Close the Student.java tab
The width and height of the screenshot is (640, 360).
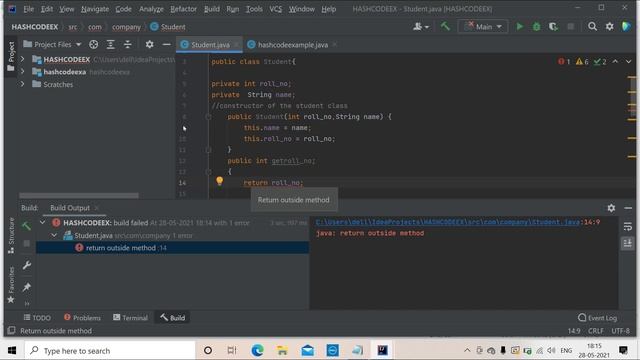point(236,45)
